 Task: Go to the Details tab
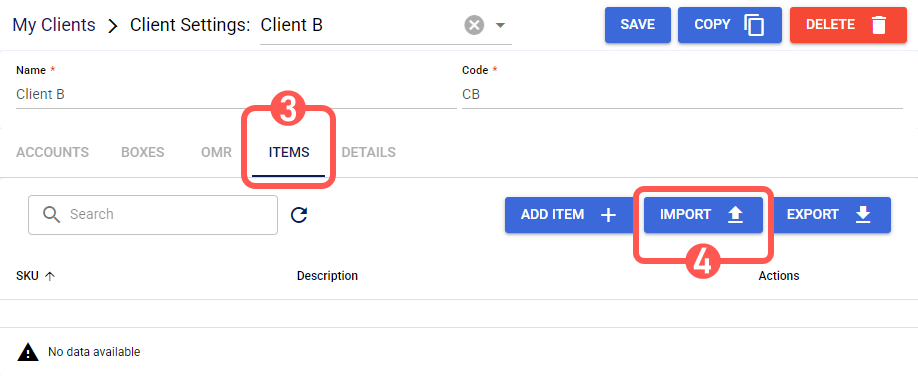368,152
